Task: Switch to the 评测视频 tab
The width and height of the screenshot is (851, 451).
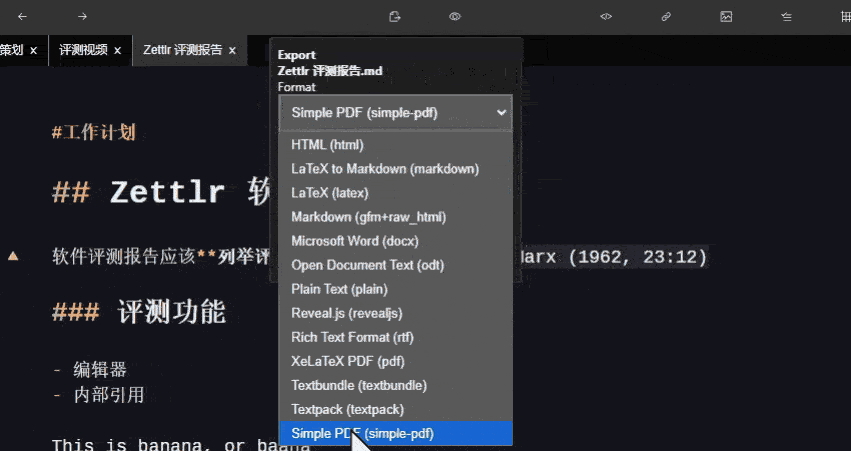Action: click(x=83, y=50)
